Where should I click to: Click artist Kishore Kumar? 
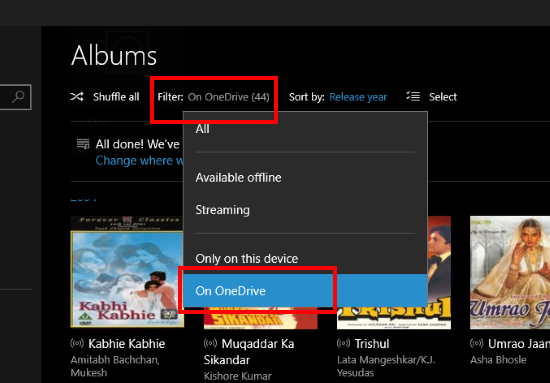click(237, 376)
